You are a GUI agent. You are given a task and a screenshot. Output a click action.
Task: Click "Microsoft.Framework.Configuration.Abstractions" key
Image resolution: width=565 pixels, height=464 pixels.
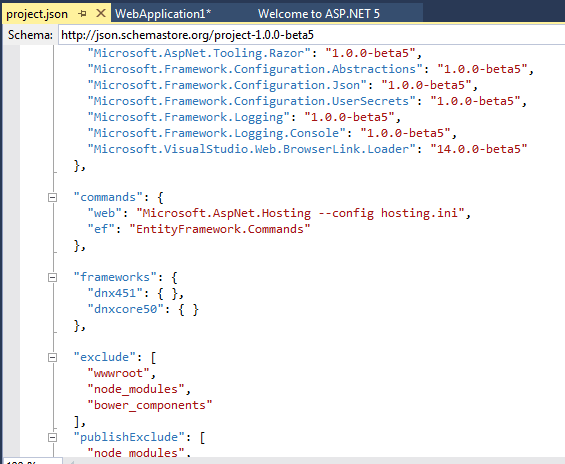pyautogui.click(x=255, y=69)
